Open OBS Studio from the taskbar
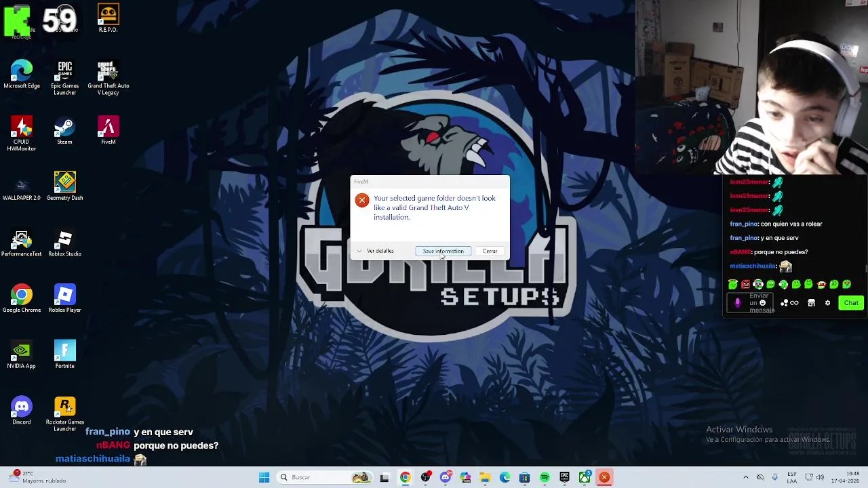Screen dimensions: 868x488 (x=425, y=478)
